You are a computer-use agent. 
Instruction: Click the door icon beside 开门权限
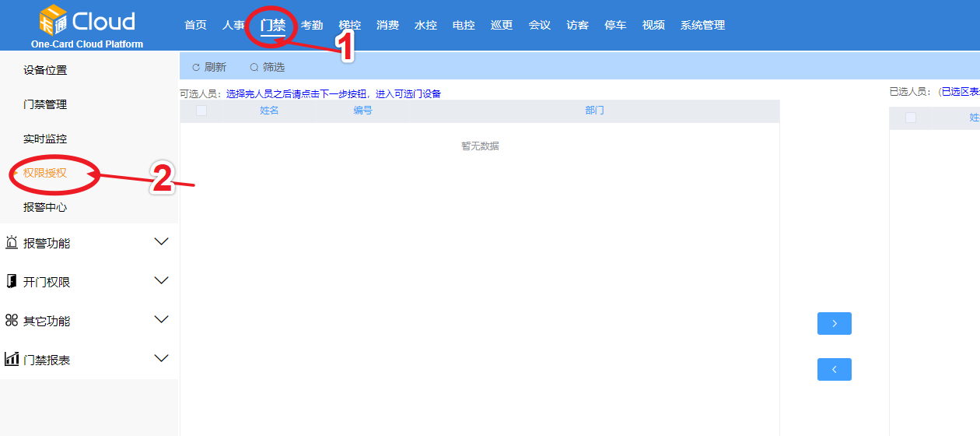[12, 282]
